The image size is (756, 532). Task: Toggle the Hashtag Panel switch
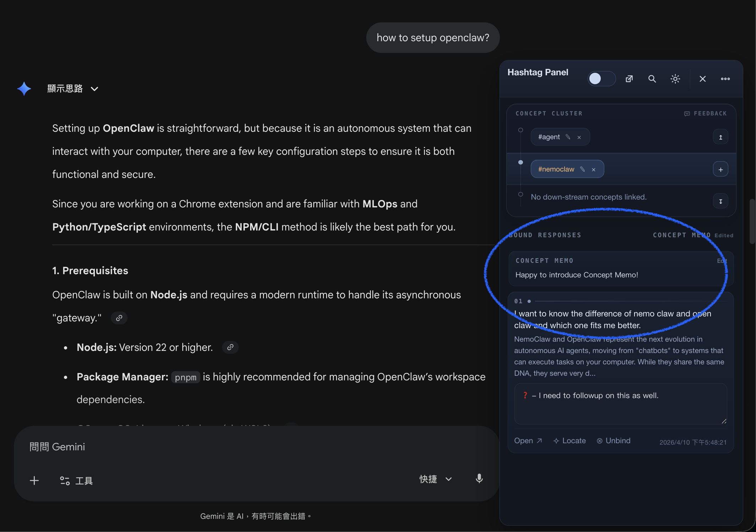(601, 79)
